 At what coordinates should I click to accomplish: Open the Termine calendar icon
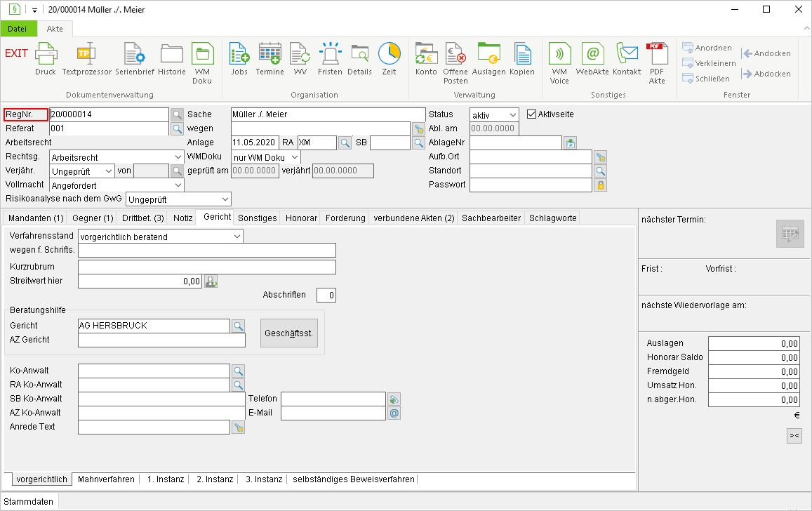click(x=269, y=58)
